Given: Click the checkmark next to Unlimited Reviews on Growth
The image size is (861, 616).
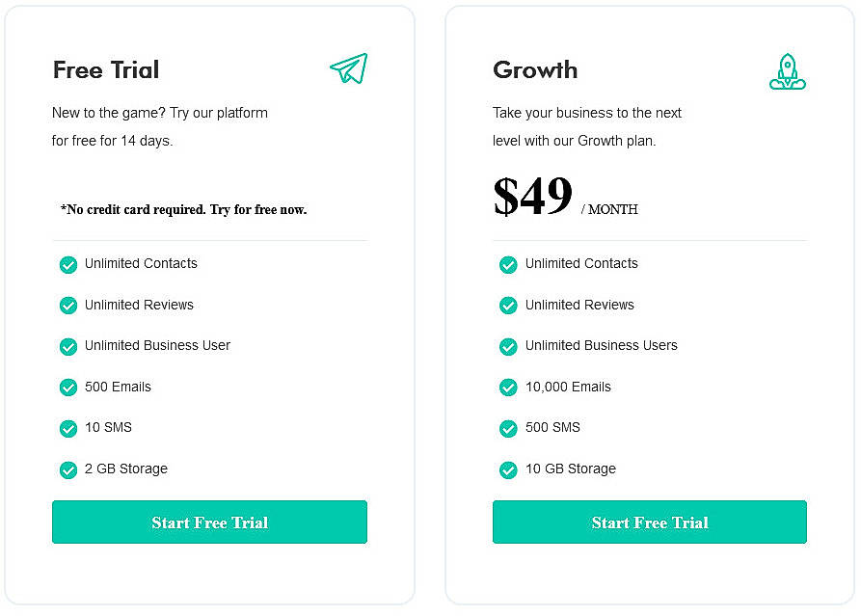Looking at the screenshot, I should 508,306.
